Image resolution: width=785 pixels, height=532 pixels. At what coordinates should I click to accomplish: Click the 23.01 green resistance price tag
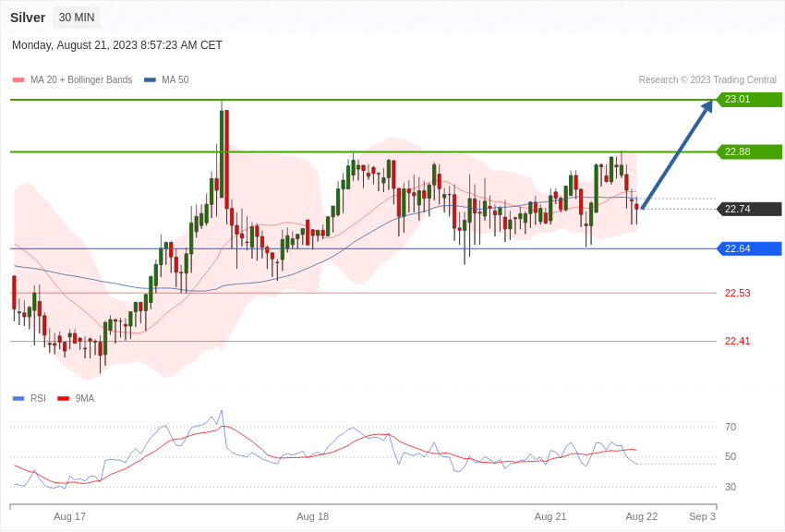coord(750,99)
